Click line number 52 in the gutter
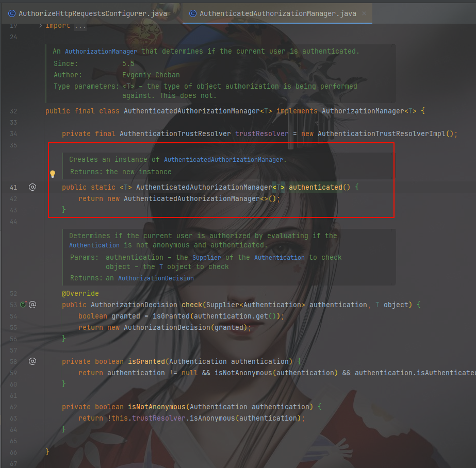The height and width of the screenshot is (468, 476). pyautogui.click(x=13, y=294)
